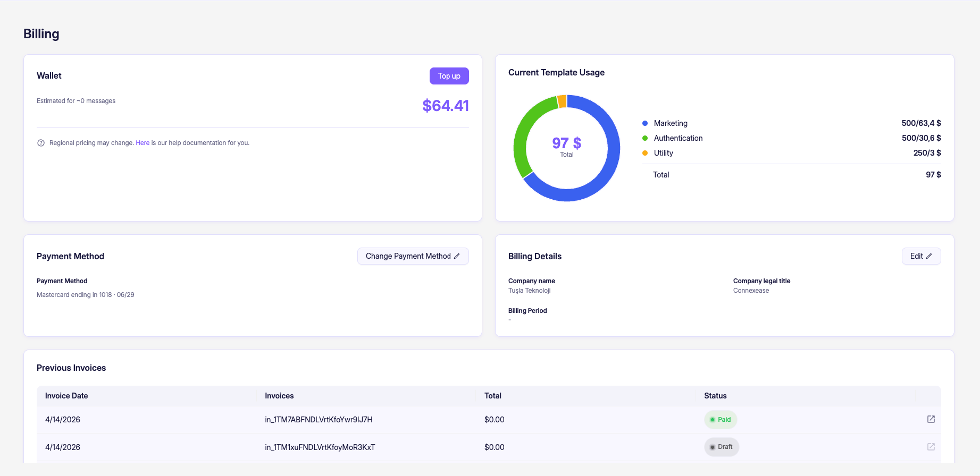Click the Total column header in invoices table

click(x=493, y=396)
